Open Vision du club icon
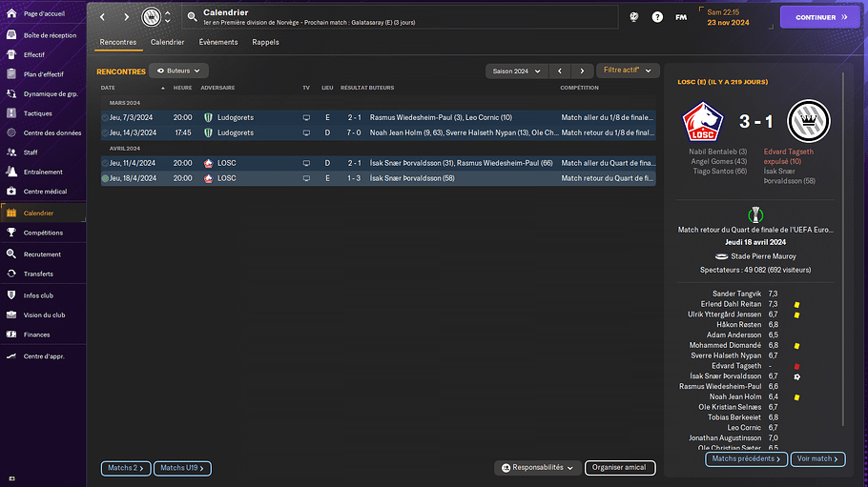This screenshot has height=487, width=868. [x=11, y=315]
